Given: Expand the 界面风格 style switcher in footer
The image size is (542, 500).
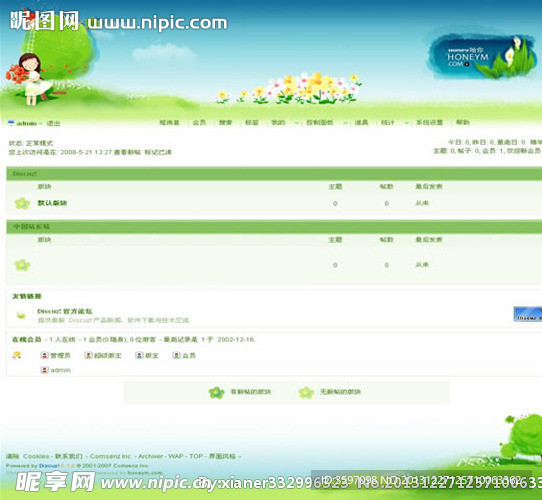Looking at the screenshot, I should tap(225, 456).
